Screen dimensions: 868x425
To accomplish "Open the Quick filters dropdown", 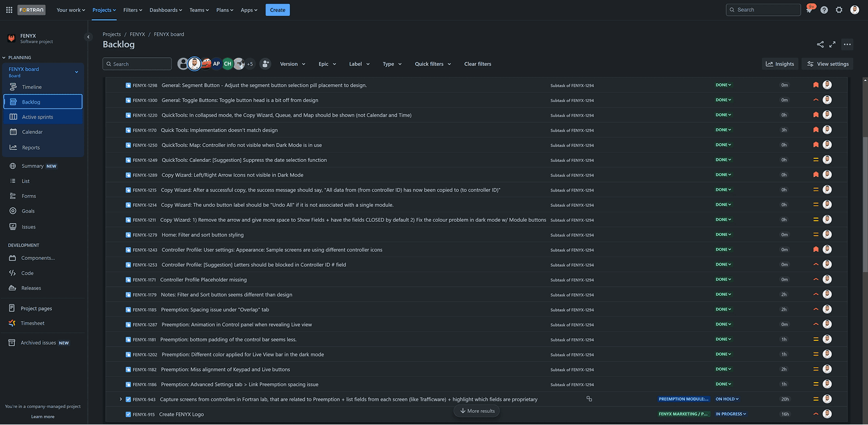I will point(433,64).
